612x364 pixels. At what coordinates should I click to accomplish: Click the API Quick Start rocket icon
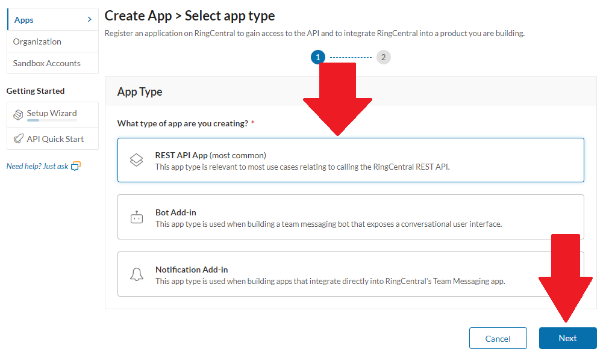tap(18, 139)
